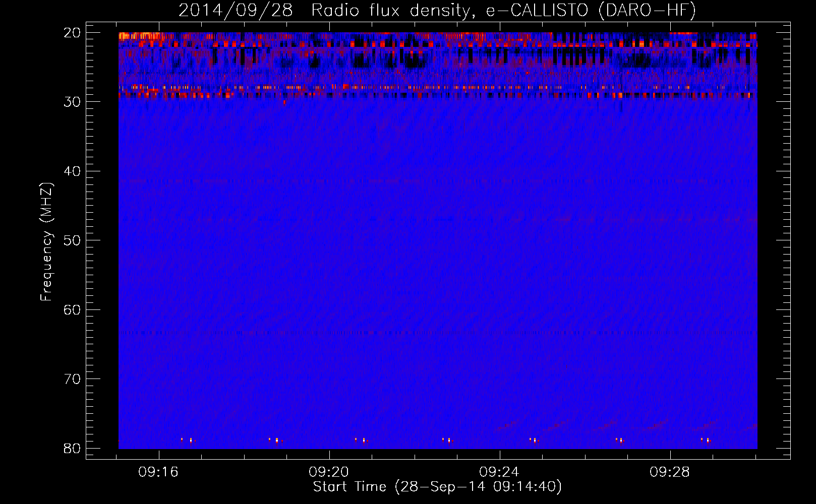This screenshot has height=504, width=816.
Task: Click the time tick label 09:16
Action: (159, 472)
